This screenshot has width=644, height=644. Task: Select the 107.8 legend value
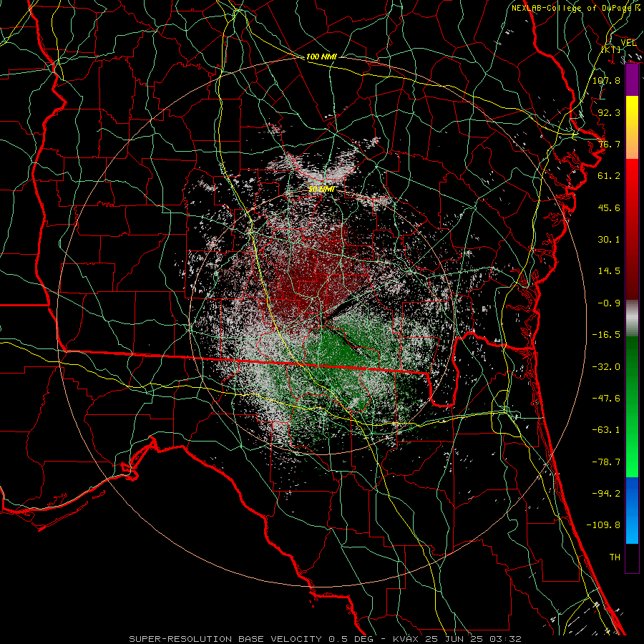tap(606, 80)
